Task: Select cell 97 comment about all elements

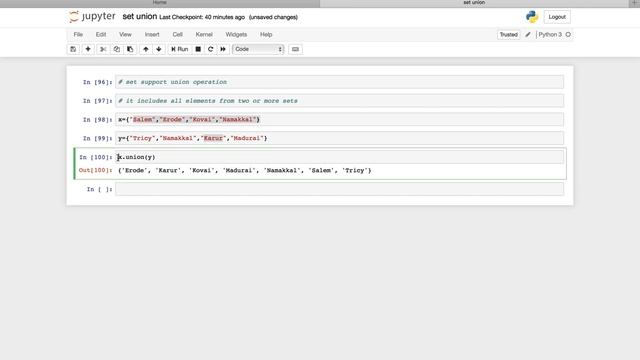Action: 339,101
